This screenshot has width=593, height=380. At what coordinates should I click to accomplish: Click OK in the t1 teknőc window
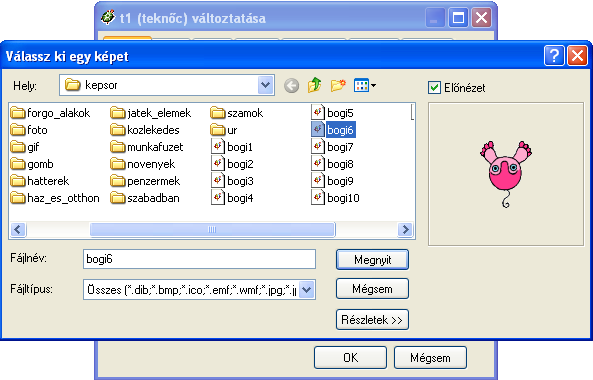(350, 358)
